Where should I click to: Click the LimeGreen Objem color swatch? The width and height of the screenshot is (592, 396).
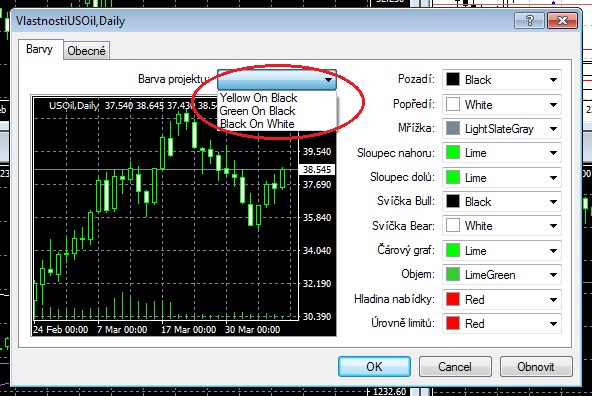453,274
